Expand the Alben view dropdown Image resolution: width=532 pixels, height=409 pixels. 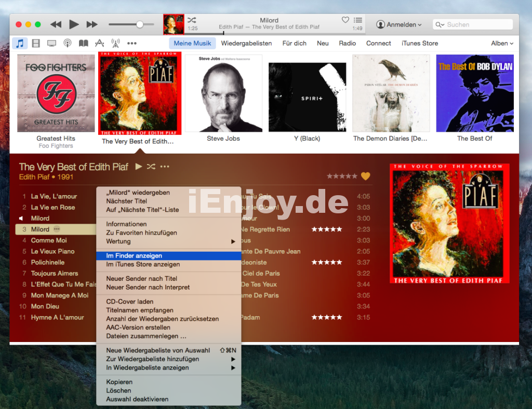[x=502, y=43]
